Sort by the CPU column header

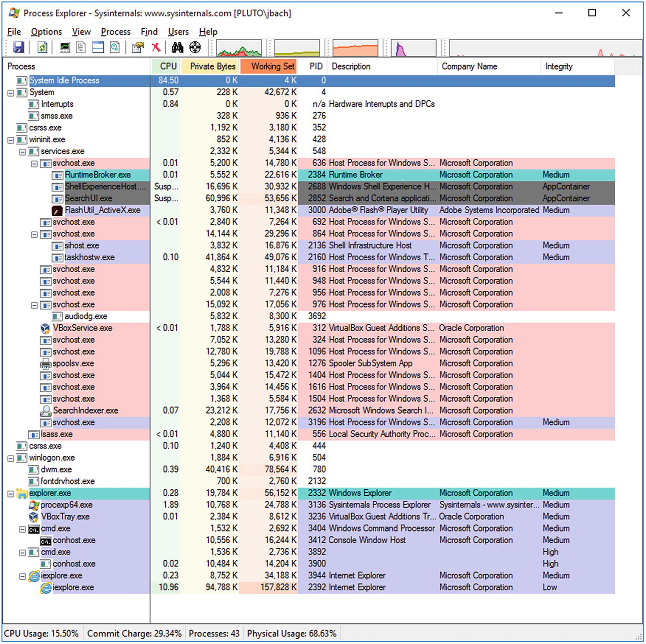[165, 67]
